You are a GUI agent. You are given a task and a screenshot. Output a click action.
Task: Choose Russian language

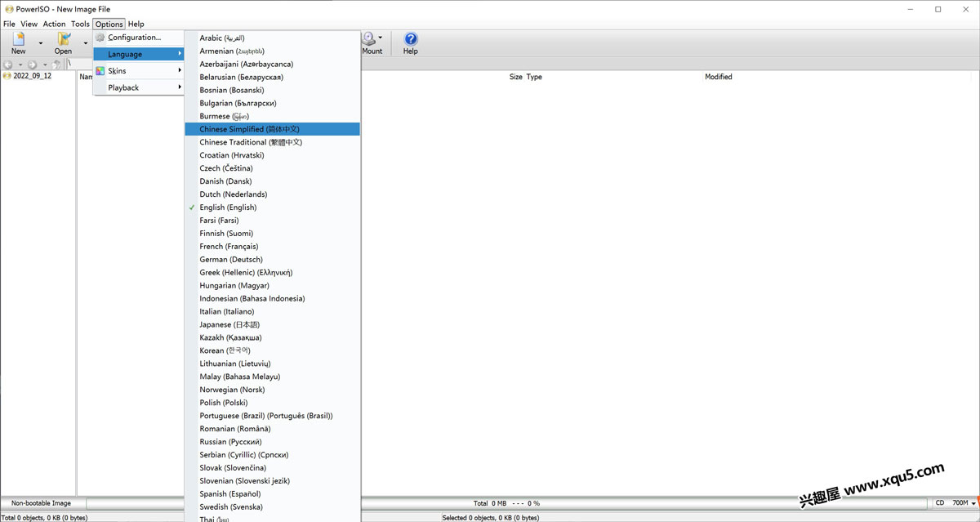273,442
